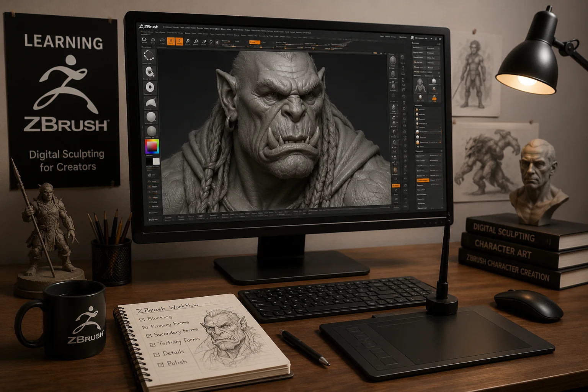Click the rounded-rectangle icon starting the top toolbar
This screenshot has width=588, height=392.
click(144, 39)
